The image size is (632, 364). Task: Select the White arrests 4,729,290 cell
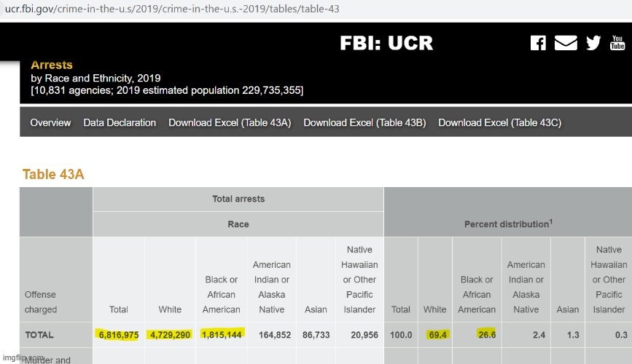pos(170,334)
